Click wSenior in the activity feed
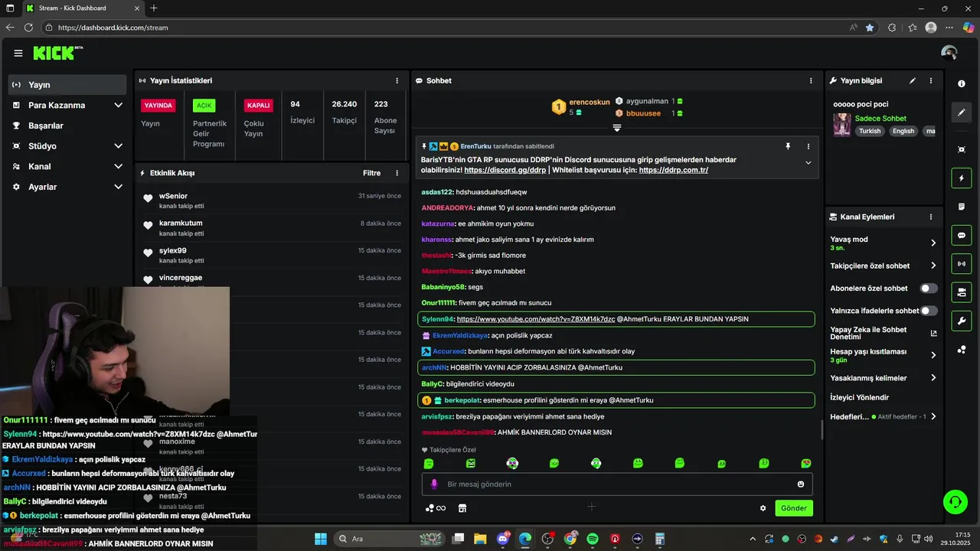 (173, 196)
